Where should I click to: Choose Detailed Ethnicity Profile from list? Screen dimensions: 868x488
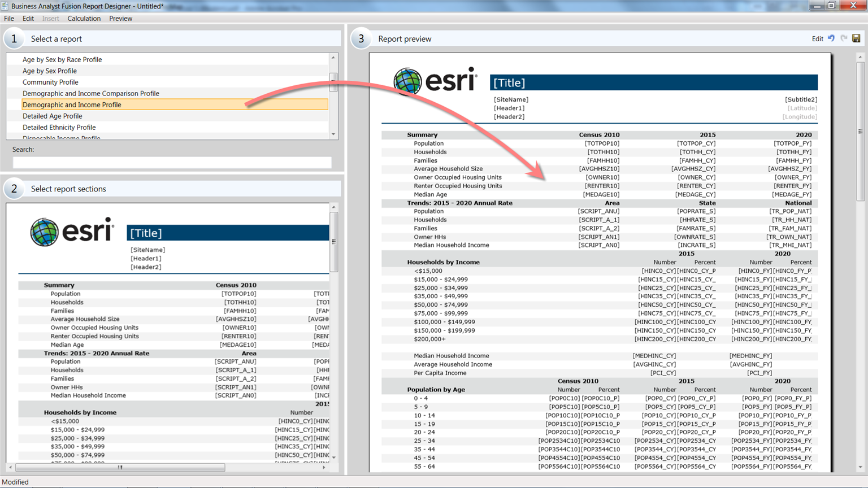tap(59, 127)
